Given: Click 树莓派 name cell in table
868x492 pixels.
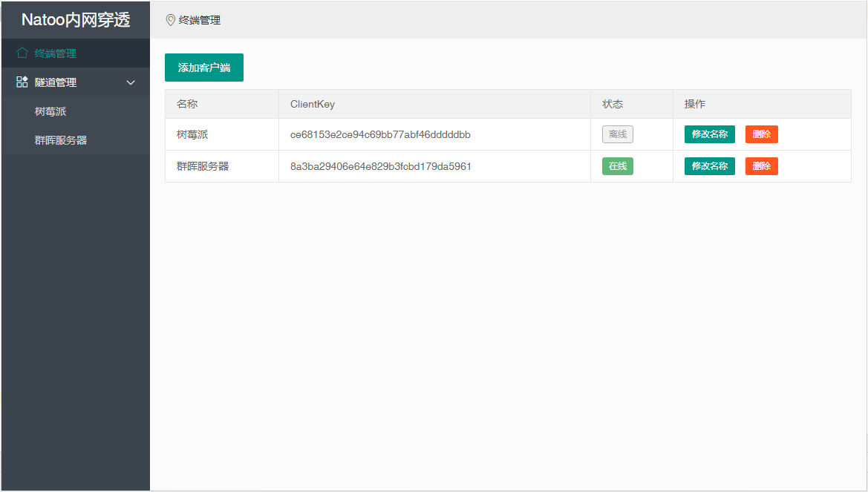Looking at the screenshot, I should (222, 134).
